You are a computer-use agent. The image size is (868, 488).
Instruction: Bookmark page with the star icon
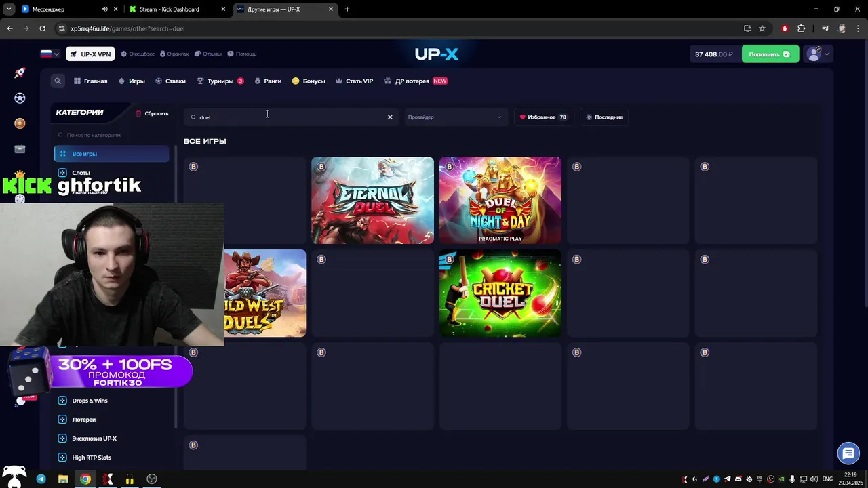[762, 28]
